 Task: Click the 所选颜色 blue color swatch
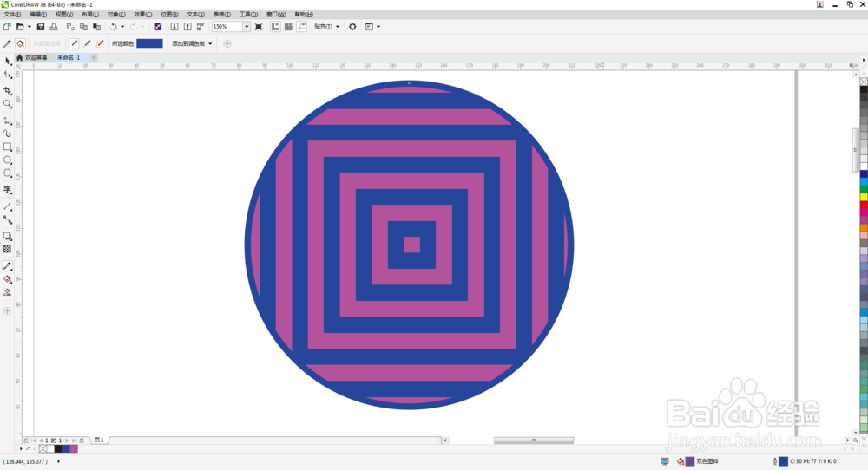(149, 43)
